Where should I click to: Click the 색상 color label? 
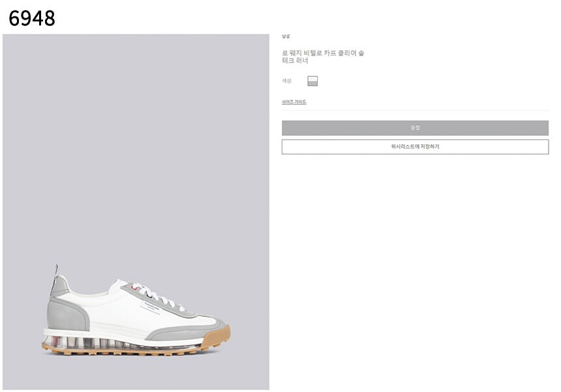point(286,81)
